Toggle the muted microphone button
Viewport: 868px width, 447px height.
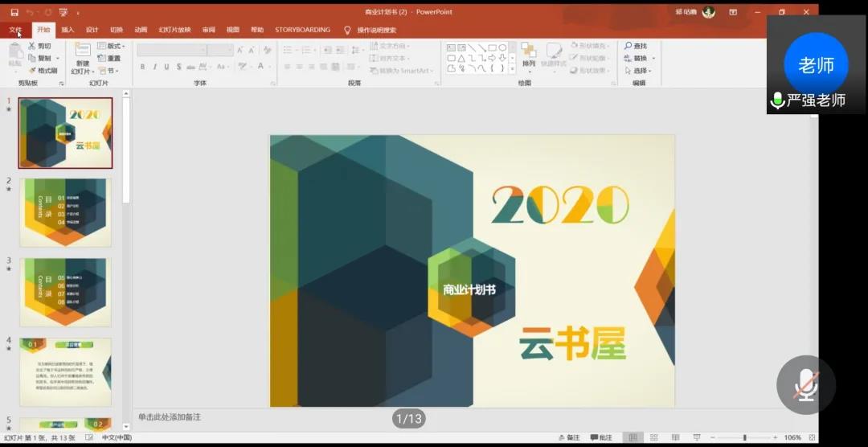point(805,386)
